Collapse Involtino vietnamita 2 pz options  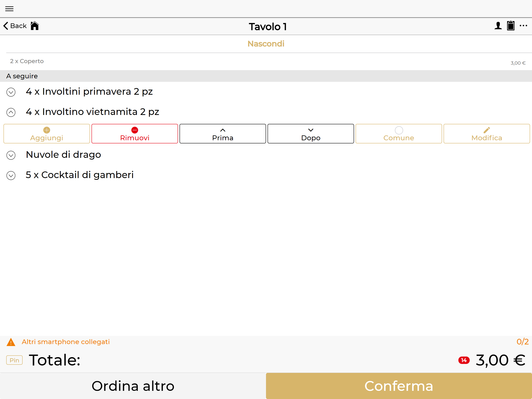[11, 112]
